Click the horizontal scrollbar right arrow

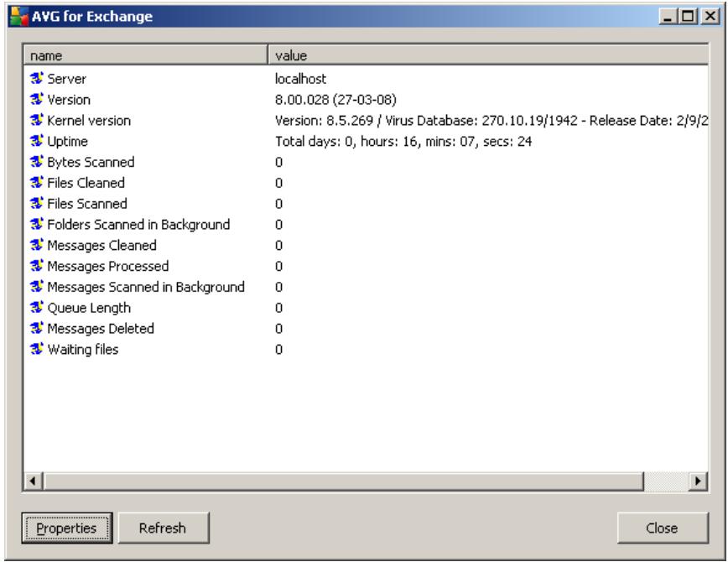(x=698, y=481)
